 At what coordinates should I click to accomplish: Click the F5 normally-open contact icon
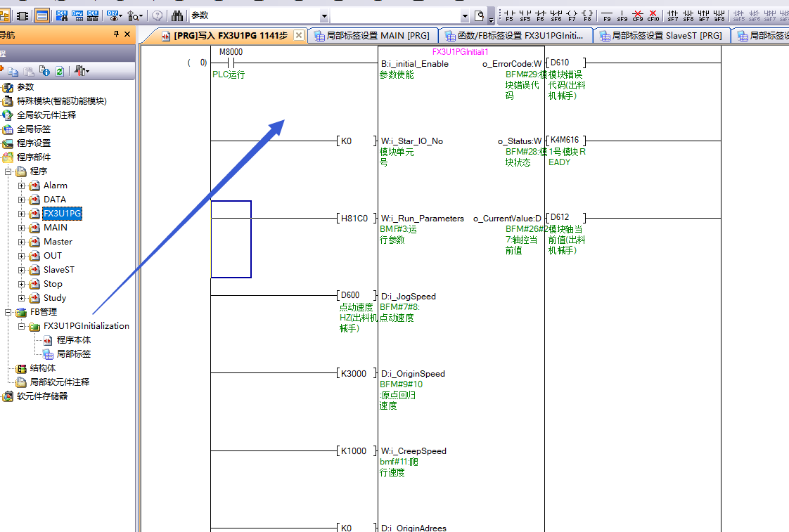pos(509,15)
